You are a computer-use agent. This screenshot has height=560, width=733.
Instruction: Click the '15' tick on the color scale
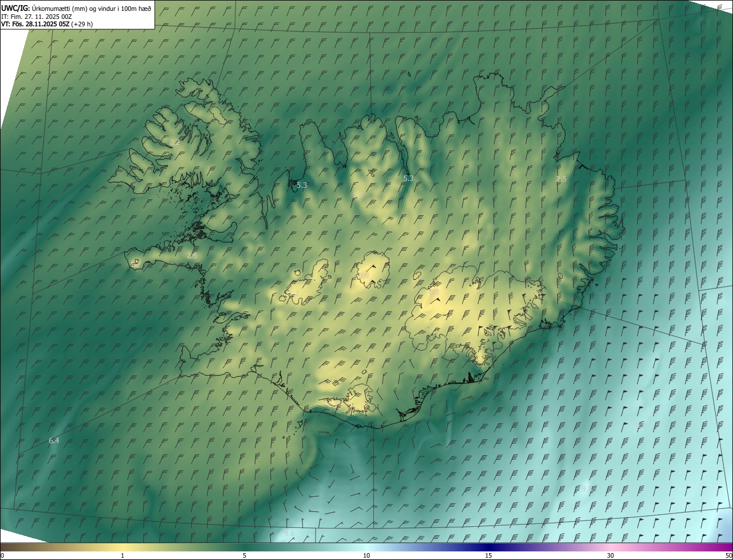(x=488, y=556)
